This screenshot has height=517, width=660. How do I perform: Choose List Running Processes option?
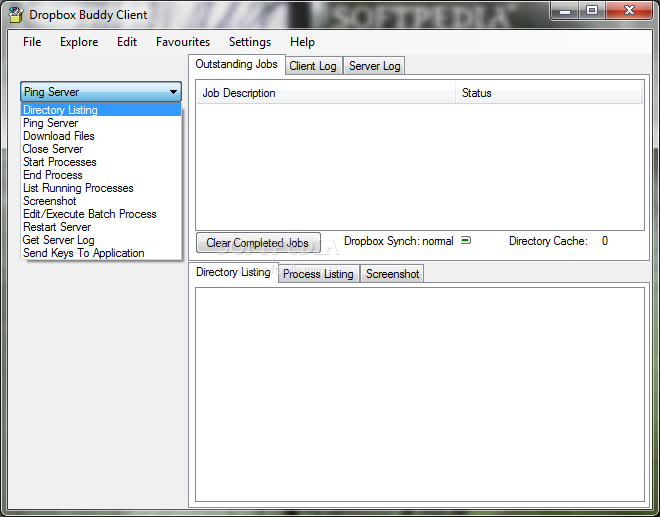101,188
